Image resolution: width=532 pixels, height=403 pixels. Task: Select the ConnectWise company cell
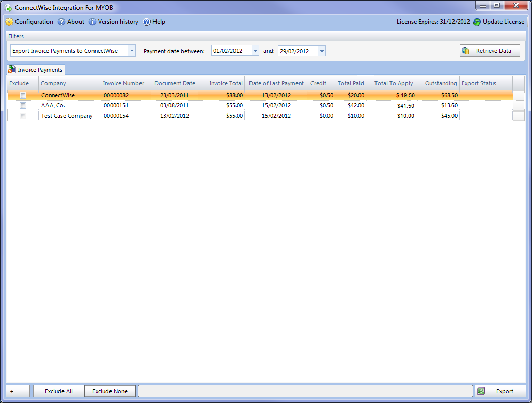pos(70,96)
